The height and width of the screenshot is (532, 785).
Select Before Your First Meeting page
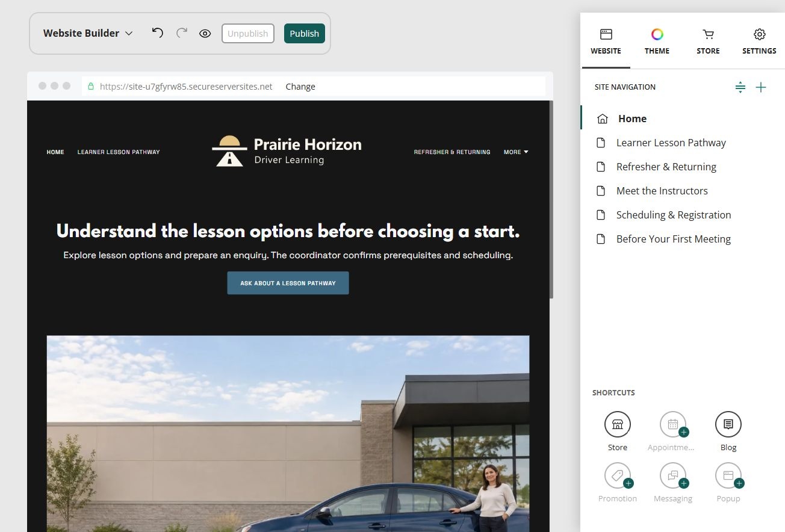click(683, 239)
